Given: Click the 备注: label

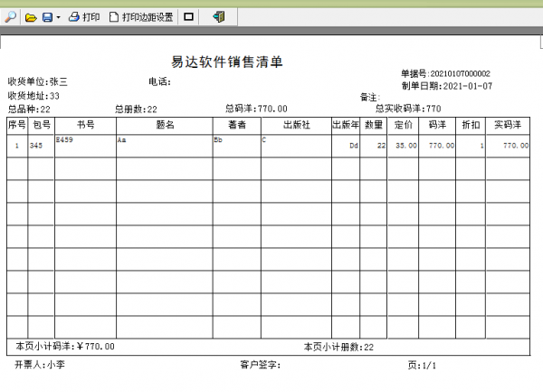Looking at the screenshot, I should click(370, 97).
